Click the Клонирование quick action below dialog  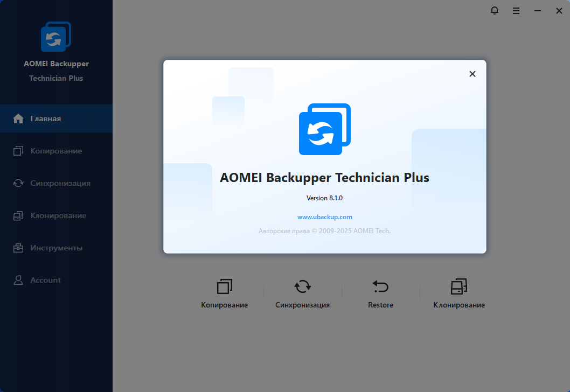459,293
